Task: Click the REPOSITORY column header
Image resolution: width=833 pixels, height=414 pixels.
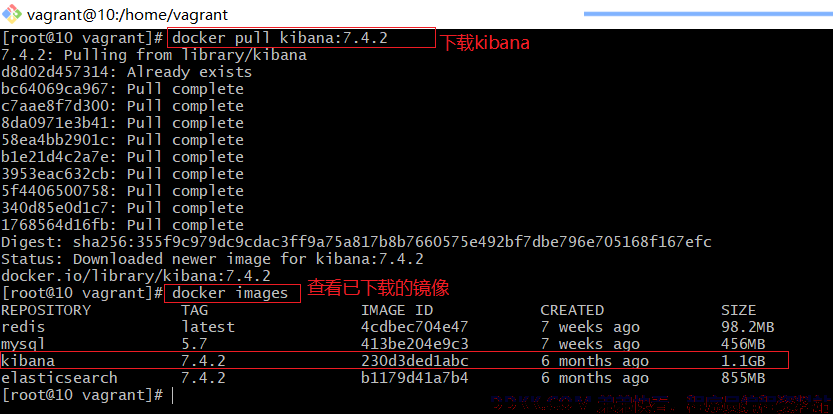Action: pos(46,310)
